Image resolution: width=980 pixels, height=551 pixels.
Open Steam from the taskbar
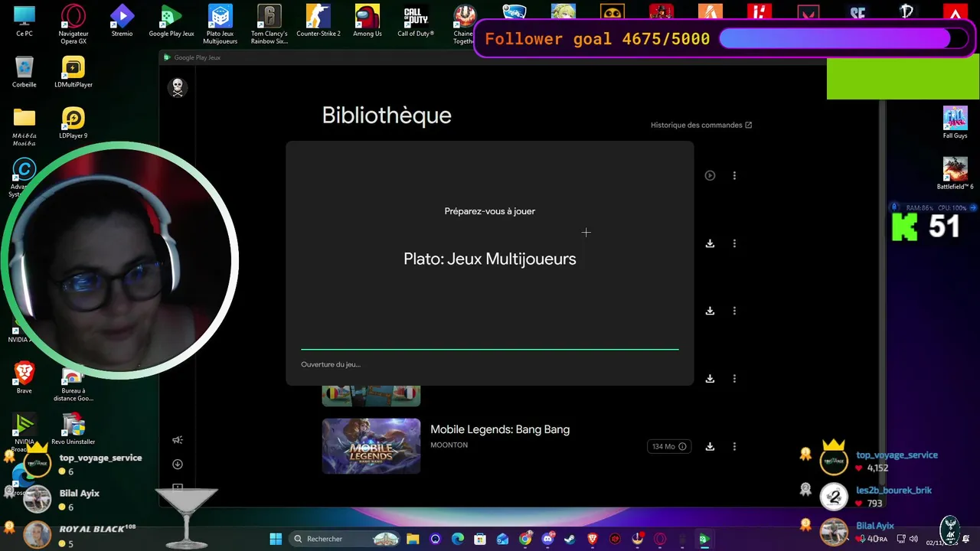click(570, 539)
